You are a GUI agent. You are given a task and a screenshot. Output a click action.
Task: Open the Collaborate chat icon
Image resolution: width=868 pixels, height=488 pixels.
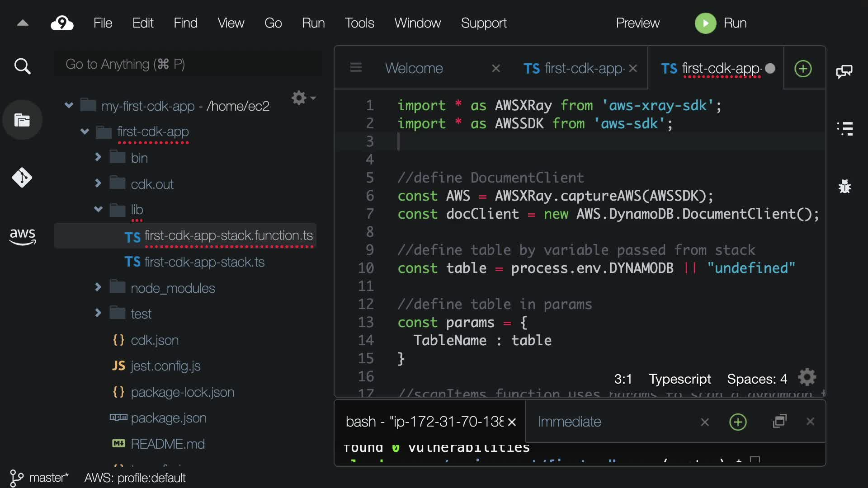(x=844, y=71)
